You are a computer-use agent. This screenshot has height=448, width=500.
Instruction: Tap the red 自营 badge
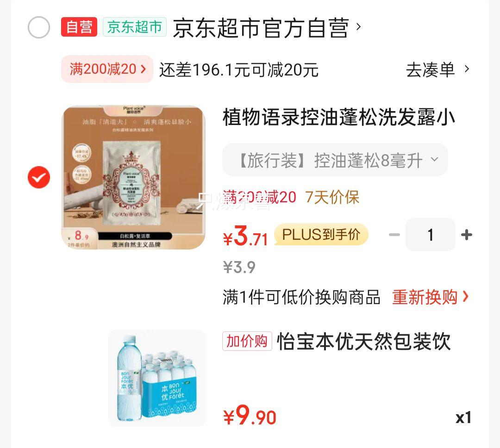[79, 27]
